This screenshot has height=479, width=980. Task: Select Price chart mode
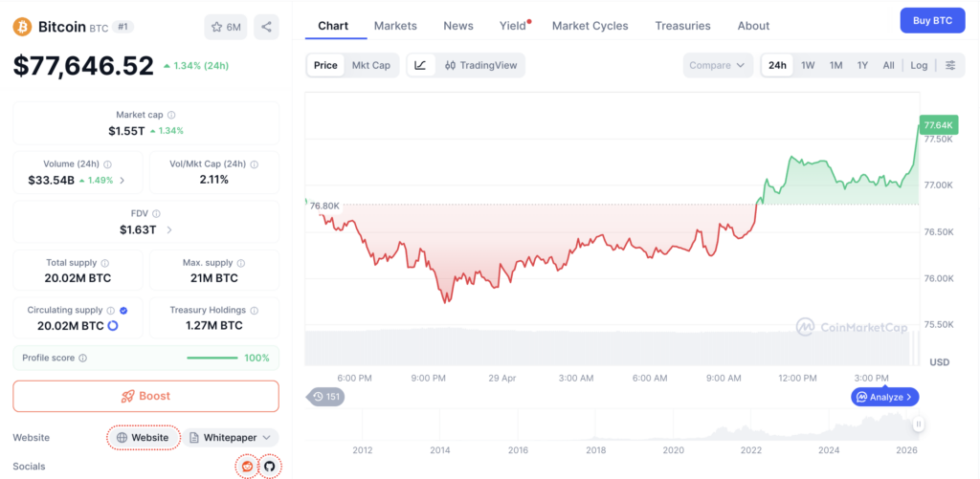pyautogui.click(x=325, y=65)
